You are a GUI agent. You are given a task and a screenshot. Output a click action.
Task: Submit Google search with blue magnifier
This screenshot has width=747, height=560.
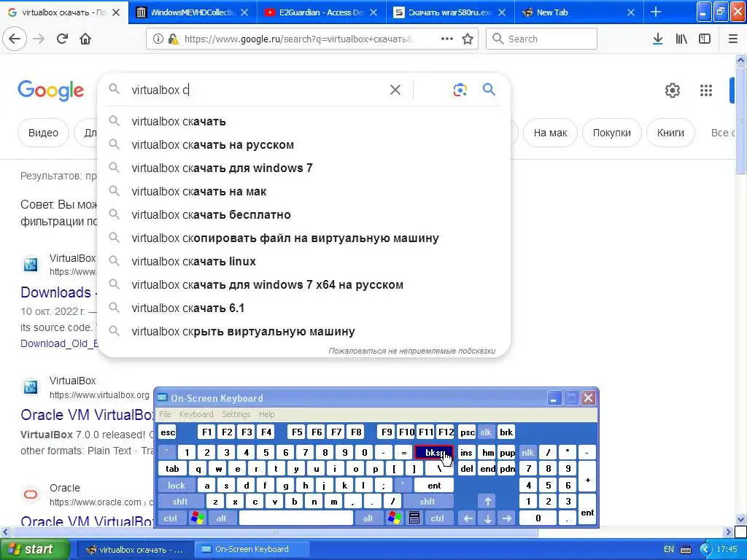coord(489,90)
